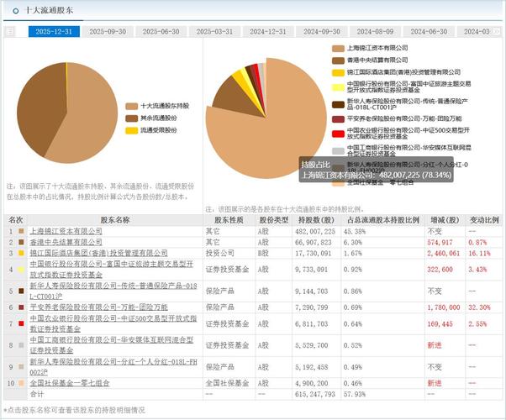Click holdings value 482,007,225
Screen dimensions: 506x420
[x=315, y=231]
